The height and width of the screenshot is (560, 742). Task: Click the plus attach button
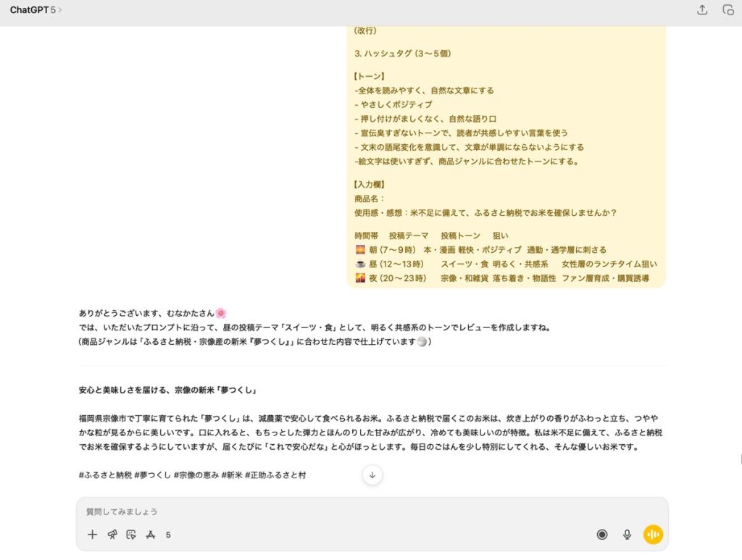[x=92, y=535]
